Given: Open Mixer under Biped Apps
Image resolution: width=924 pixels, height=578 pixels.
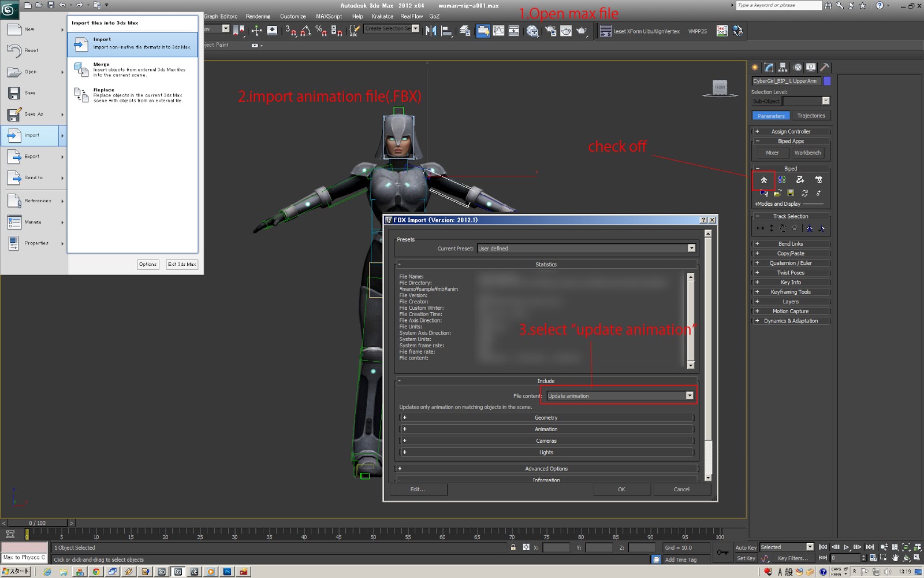Looking at the screenshot, I should 772,153.
